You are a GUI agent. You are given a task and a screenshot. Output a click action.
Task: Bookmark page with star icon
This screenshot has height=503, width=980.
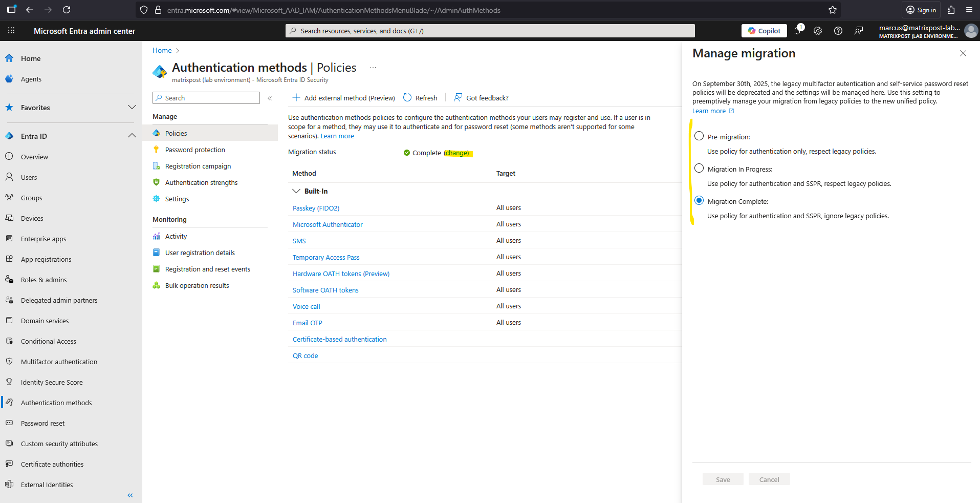pyautogui.click(x=833, y=10)
